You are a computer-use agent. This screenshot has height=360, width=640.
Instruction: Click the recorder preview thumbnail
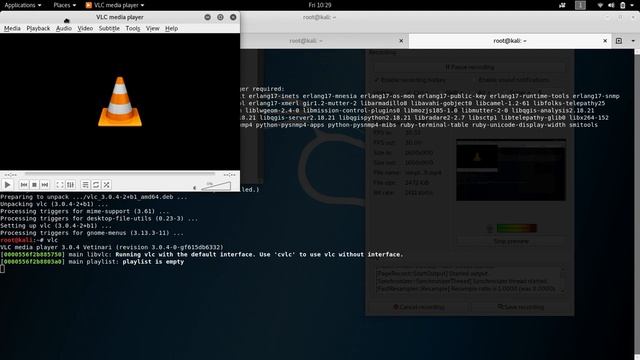click(511, 170)
